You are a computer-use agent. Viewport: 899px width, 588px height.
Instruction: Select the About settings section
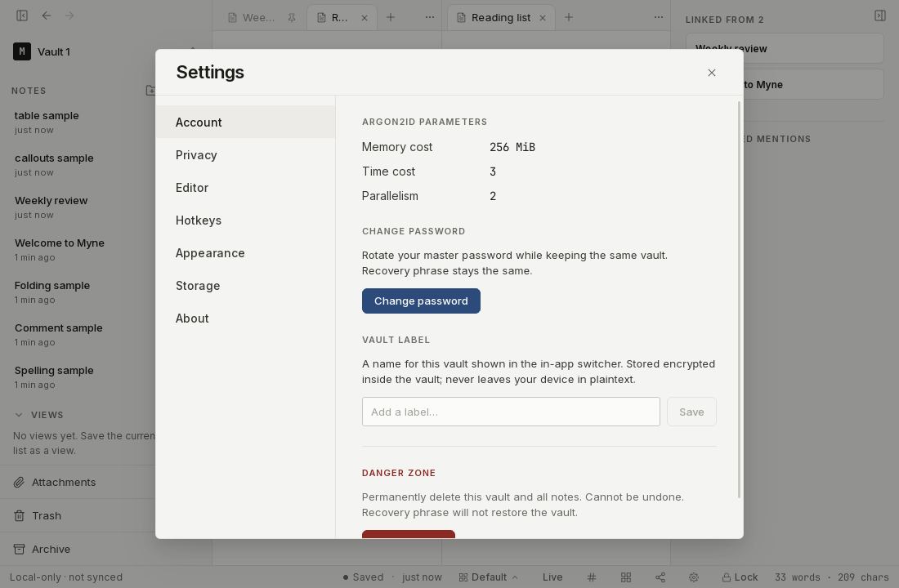[x=245, y=318]
